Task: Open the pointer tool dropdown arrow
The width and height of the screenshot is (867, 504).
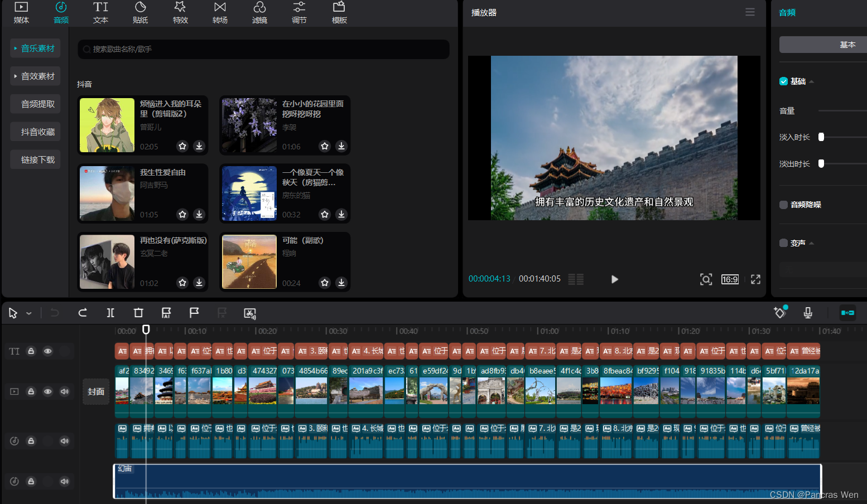Action: (29, 313)
